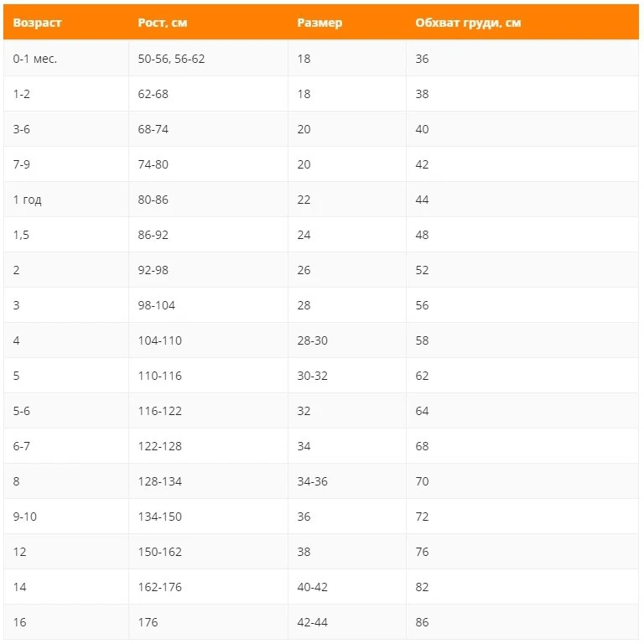Click the "116-122" height cell
The image size is (644, 644).
160,411
